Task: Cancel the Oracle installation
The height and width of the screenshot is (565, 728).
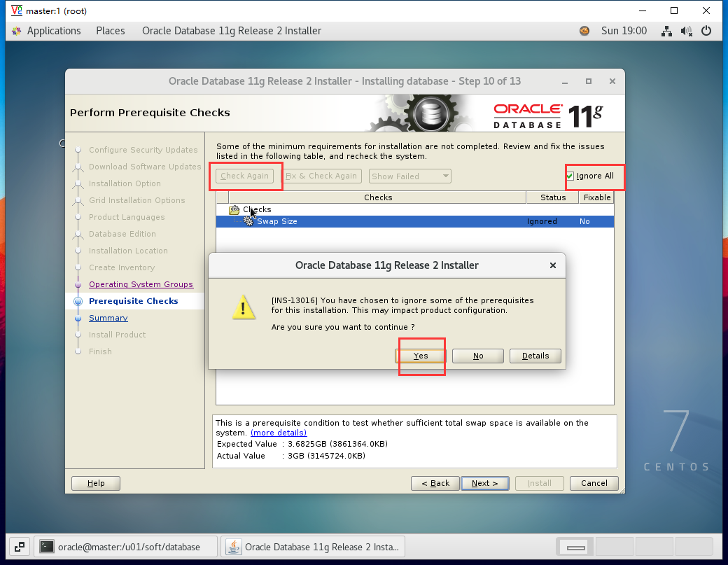Action: pyautogui.click(x=594, y=483)
